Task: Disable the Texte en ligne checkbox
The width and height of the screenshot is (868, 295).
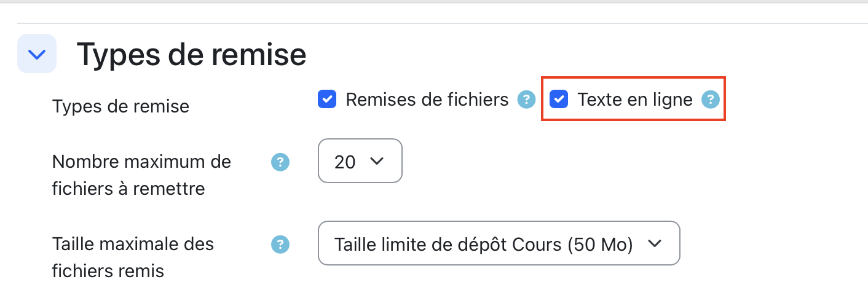Action: coord(559,99)
